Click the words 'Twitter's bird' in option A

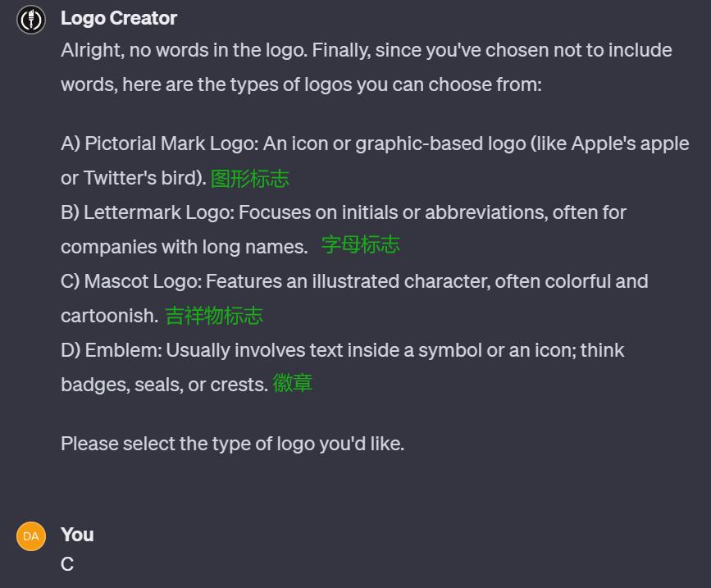(143, 178)
